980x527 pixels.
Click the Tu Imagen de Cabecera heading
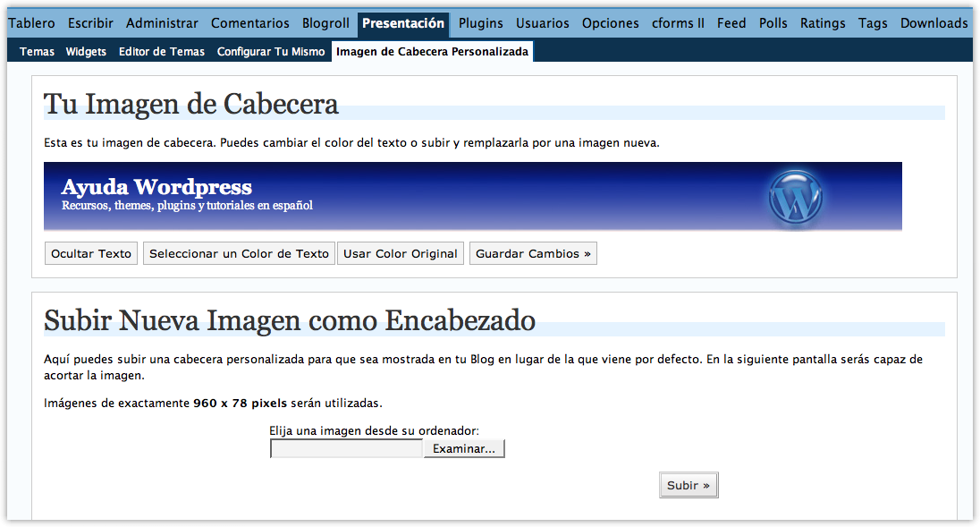tap(190, 104)
